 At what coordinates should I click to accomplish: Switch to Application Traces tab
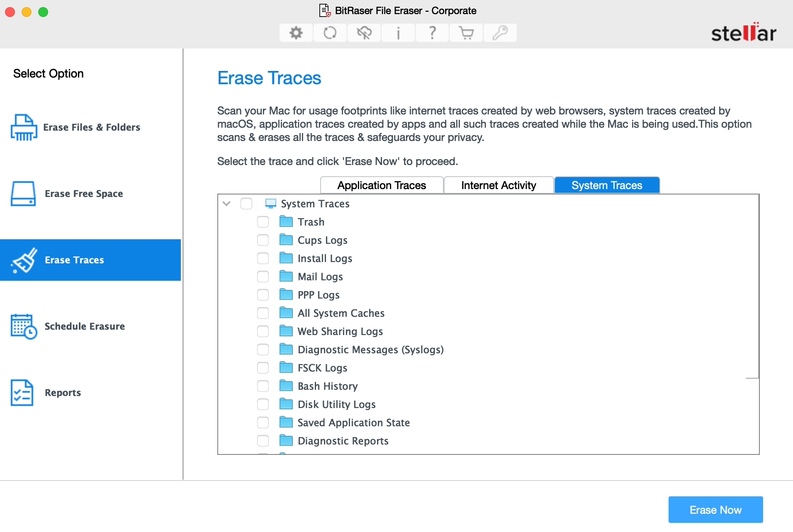coord(382,185)
